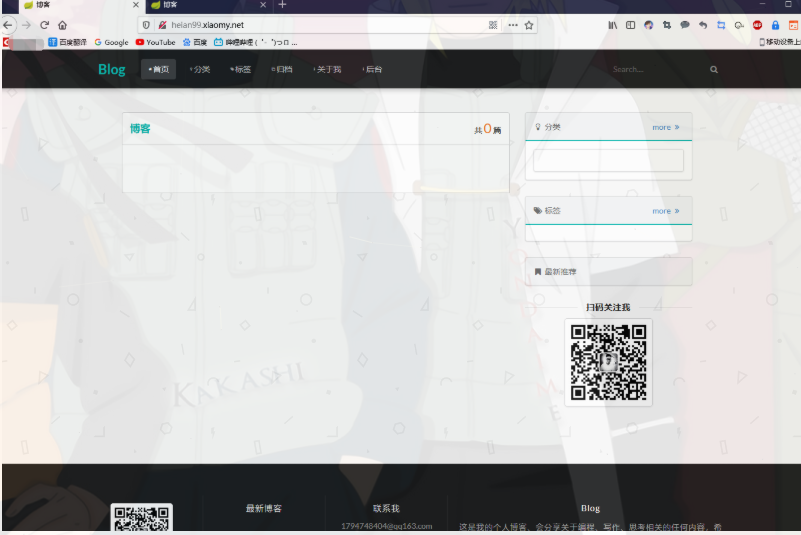Close the second 博客 tab
The height and width of the screenshot is (535, 801).
[263, 5]
